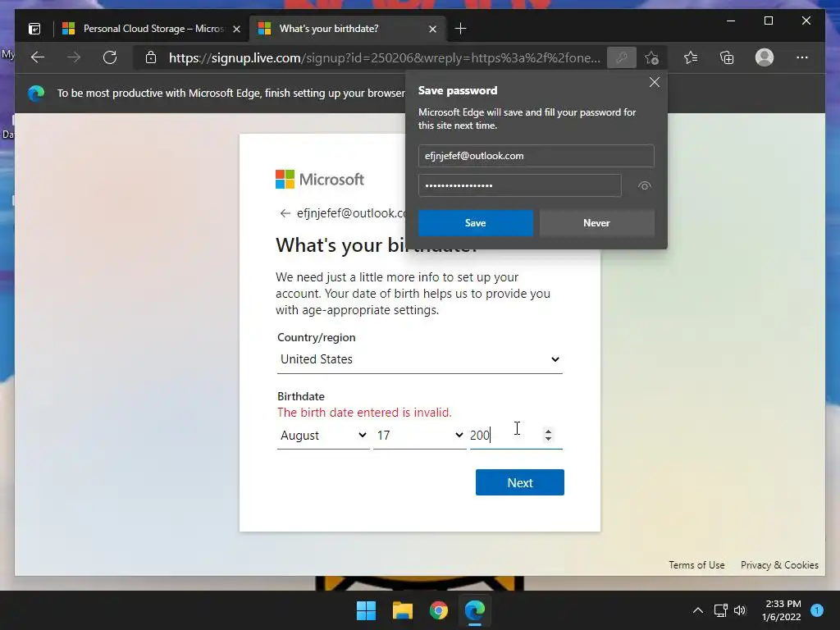Decrease the birth year with down arrow
Image resolution: width=840 pixels, height=630 pixels.
548,439
